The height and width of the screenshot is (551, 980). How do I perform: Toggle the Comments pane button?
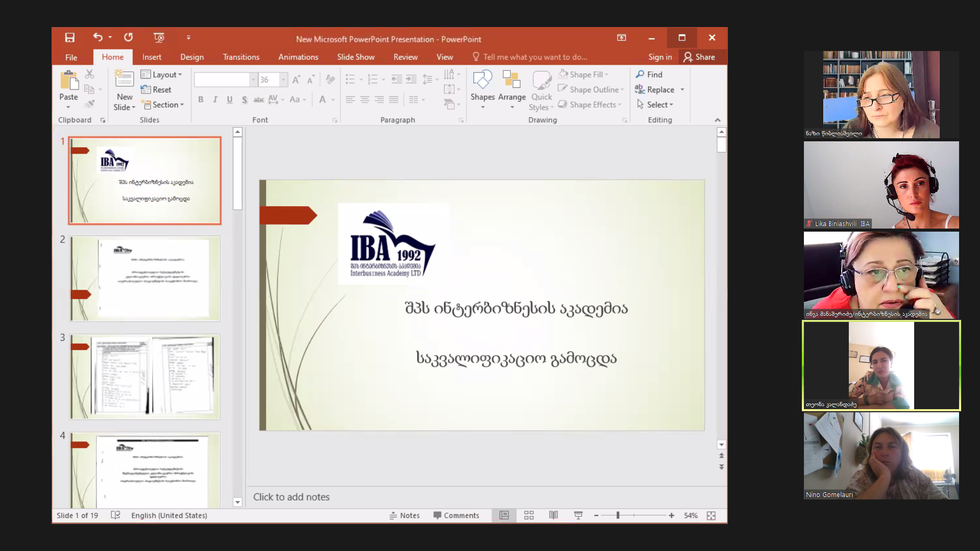(456, 516)
